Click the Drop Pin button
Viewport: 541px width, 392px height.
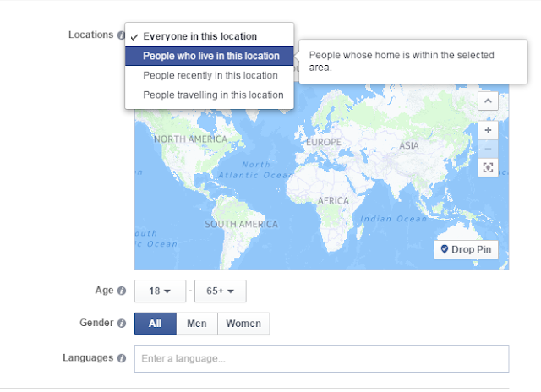[x=466, y=249]
